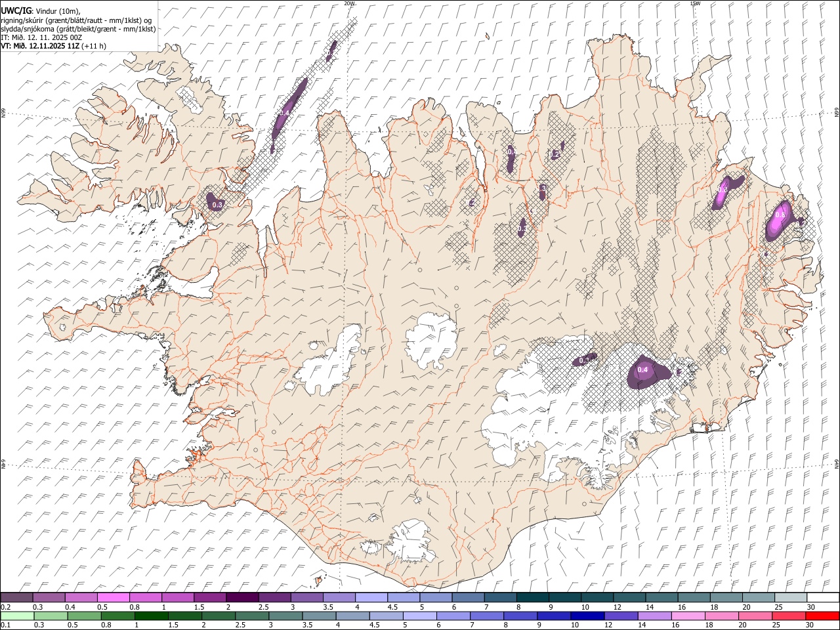Click the medium green 0.5 swatch in bottom row
Image resolution: width=840 pixels, height=630 pixels.
click(x=84, y=616)
